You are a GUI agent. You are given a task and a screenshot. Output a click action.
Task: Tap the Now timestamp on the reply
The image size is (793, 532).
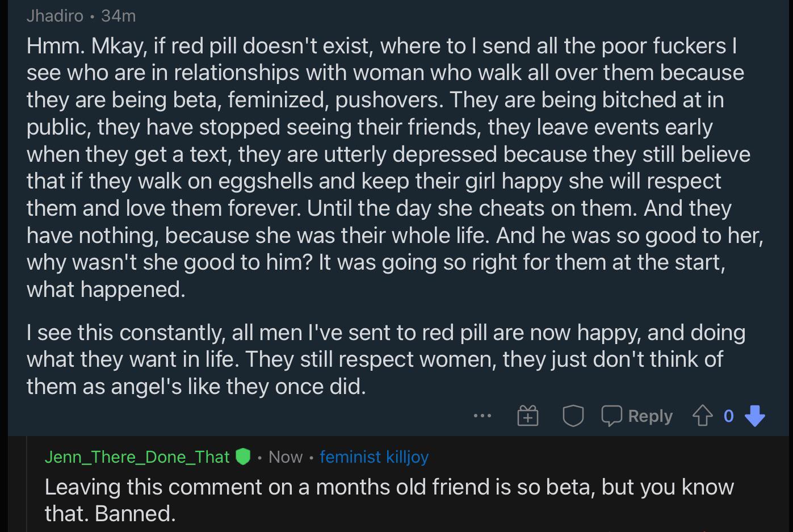(x=286, y=456)
